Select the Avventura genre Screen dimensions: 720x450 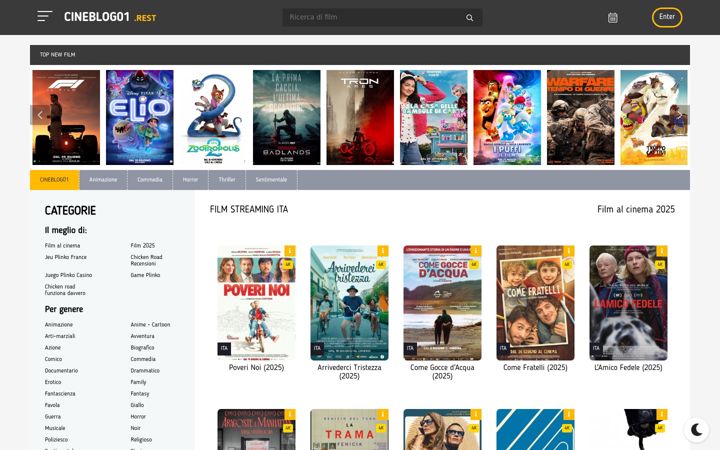tap(142, 336)
